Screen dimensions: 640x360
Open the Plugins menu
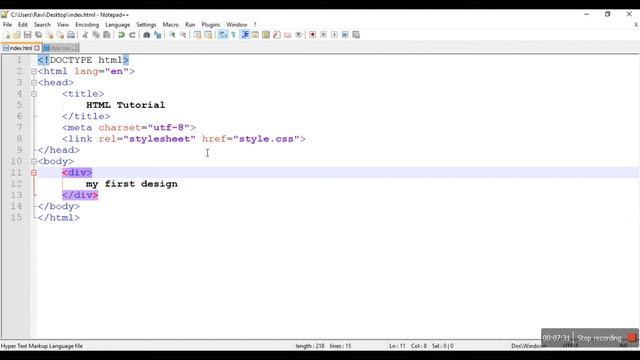coord(211,25)
